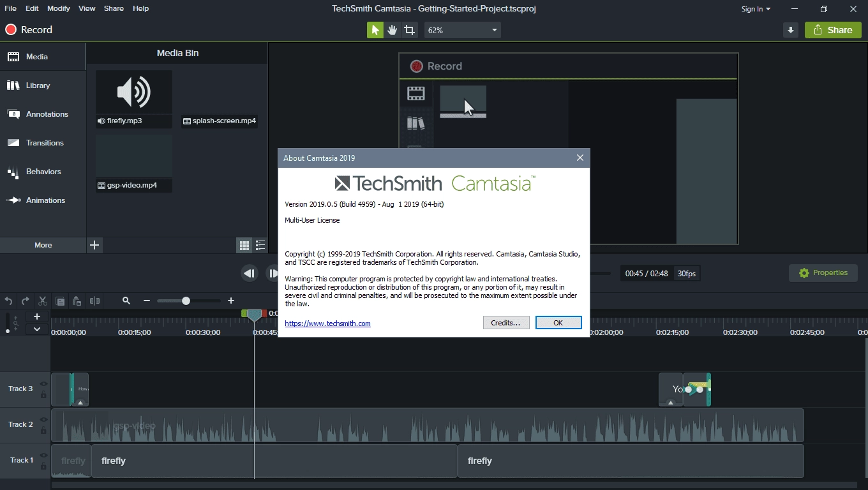Open the Modify menu

click(x=59, y=8)
